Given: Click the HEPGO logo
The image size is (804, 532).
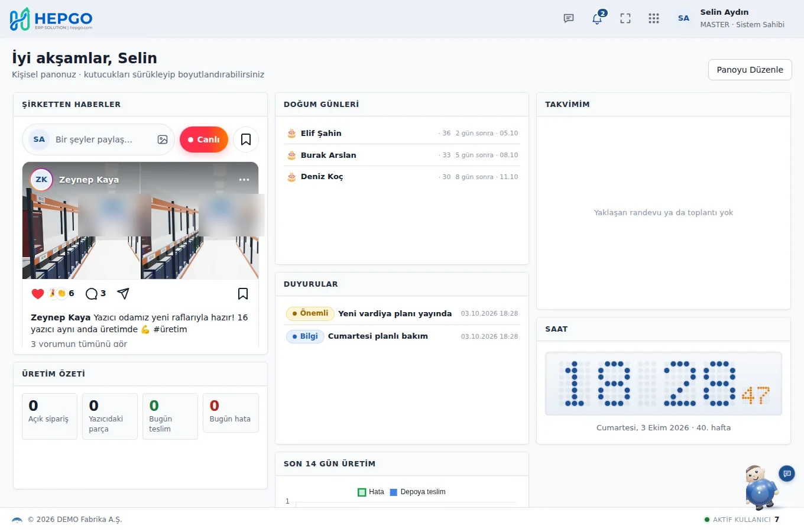Looking at the screenshot, I should tap(51, 19).
